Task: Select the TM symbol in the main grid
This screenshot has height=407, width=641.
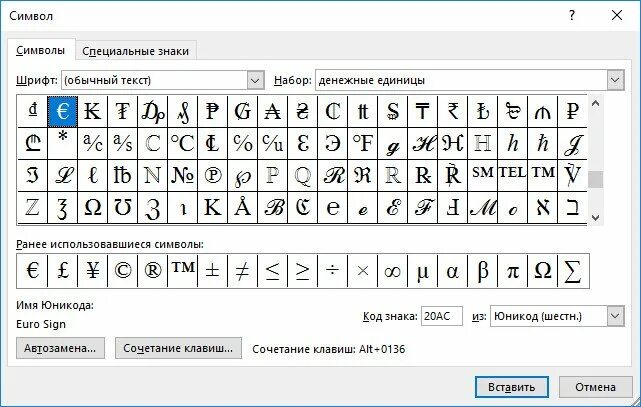Action: click(x=542, y=176)
